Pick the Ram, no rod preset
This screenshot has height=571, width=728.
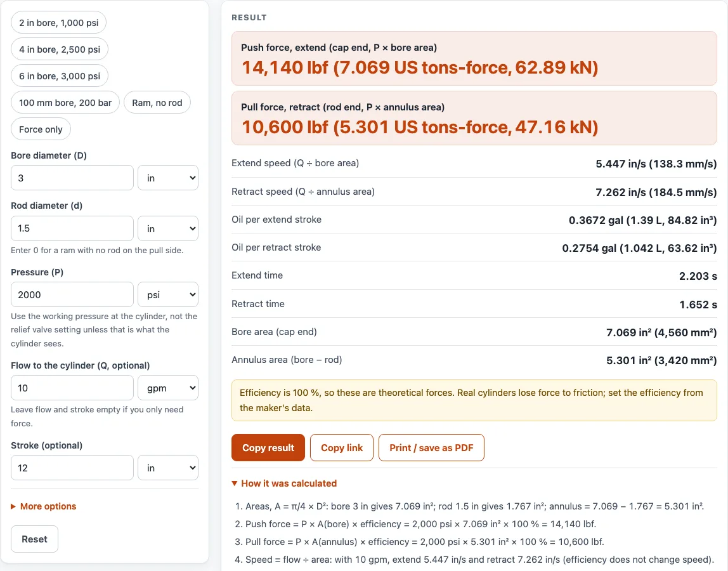point(157,103)
